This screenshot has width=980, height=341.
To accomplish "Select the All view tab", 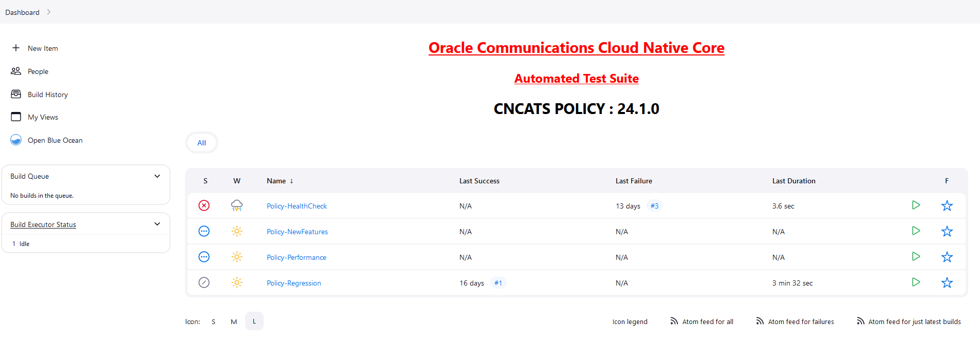I will pyautogui.click(x=201, y=143).
